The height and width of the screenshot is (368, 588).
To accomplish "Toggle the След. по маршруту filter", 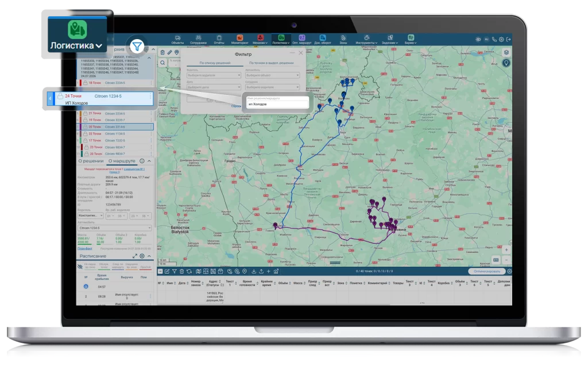I will point(118,266).
